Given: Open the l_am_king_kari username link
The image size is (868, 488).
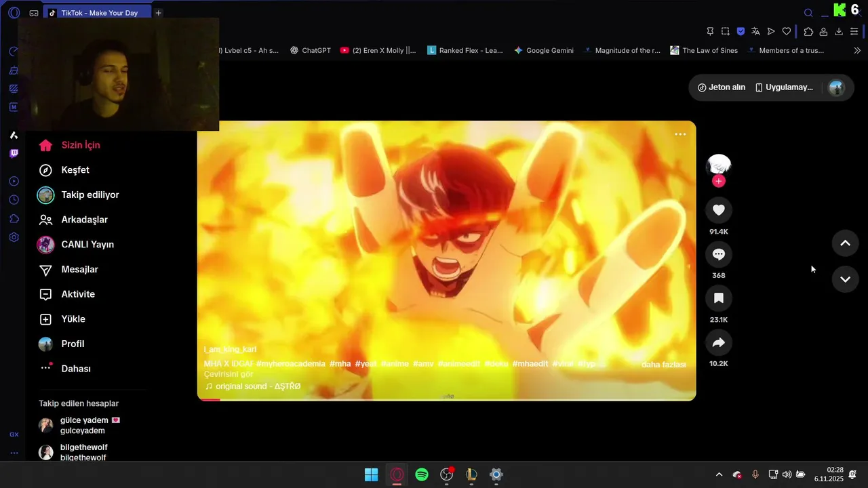Looking at the screenshot, I should coord(230,349).
